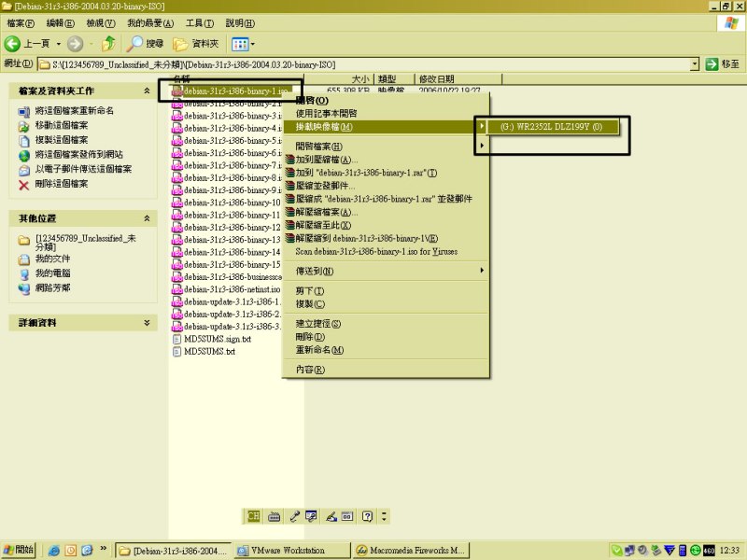Open the 檢視(V) menu
747x560 pixels.
[x=101, y=22]
